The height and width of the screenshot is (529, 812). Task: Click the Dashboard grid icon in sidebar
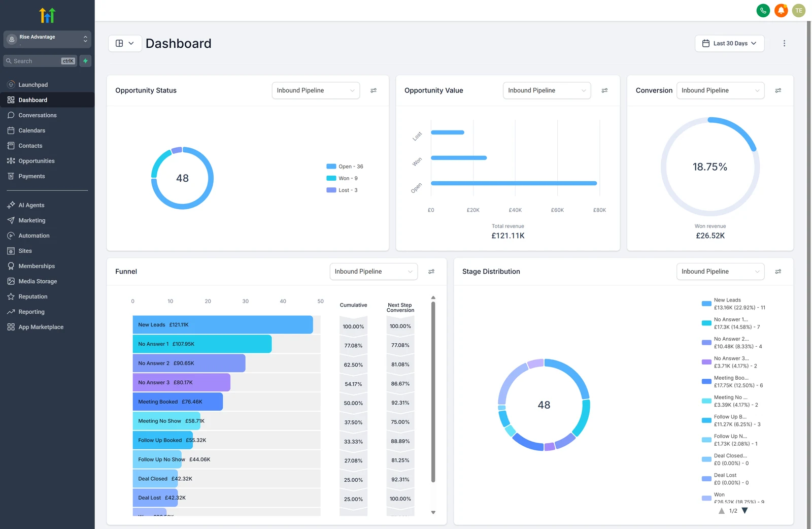pos(11,100)
